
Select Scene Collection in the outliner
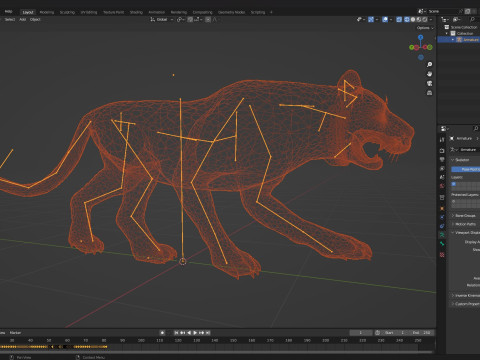pyautogui.click(x=464, y=27)
